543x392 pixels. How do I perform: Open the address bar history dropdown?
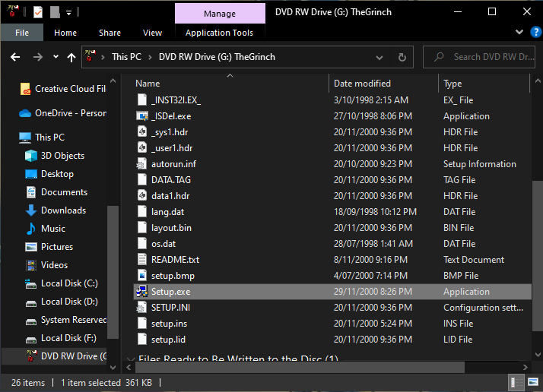tap(379, 58)
